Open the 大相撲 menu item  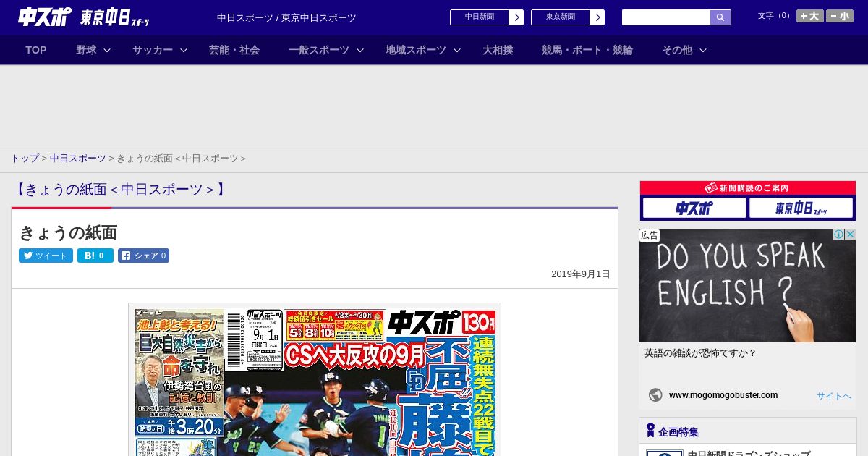click(x=498, y=50)
